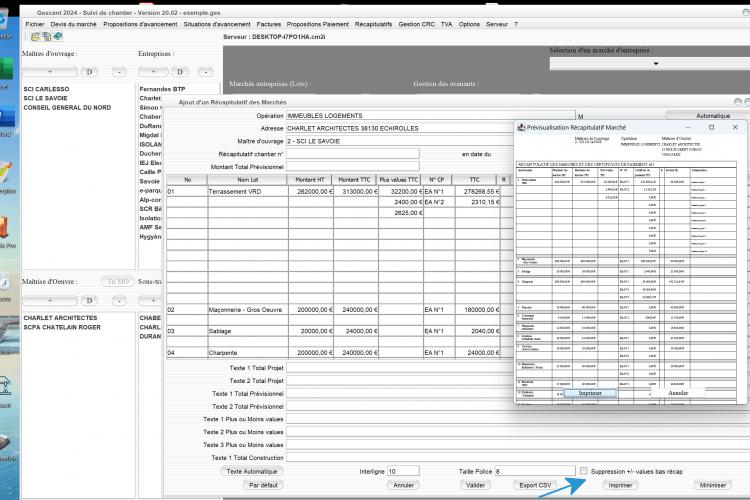
Task: Click D button under Entreprises
Action: click(x=180, y=72)
